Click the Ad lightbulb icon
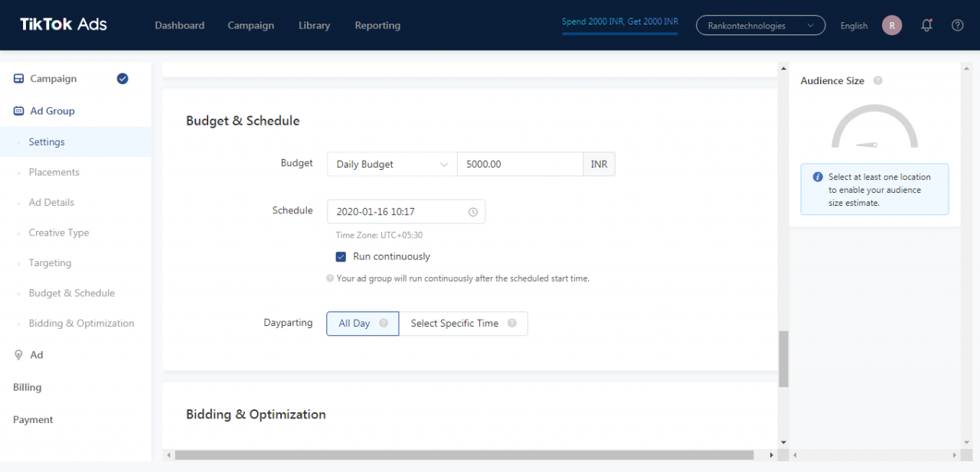The height and width of the screenshot is (472, 980). pyautogui.click(x=19, y=355)
